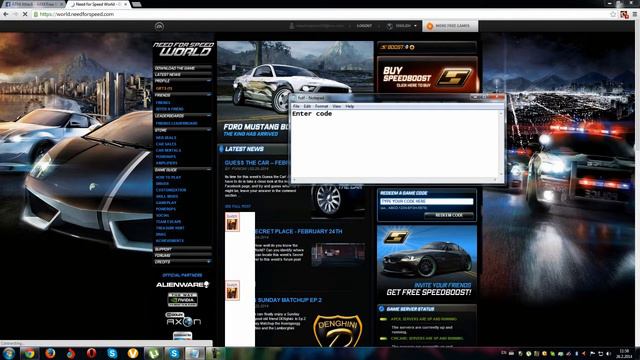Click the globe icon beside English
Image resolution: width=640 pixels, height=360 pixels.
(x=389, y=26)
